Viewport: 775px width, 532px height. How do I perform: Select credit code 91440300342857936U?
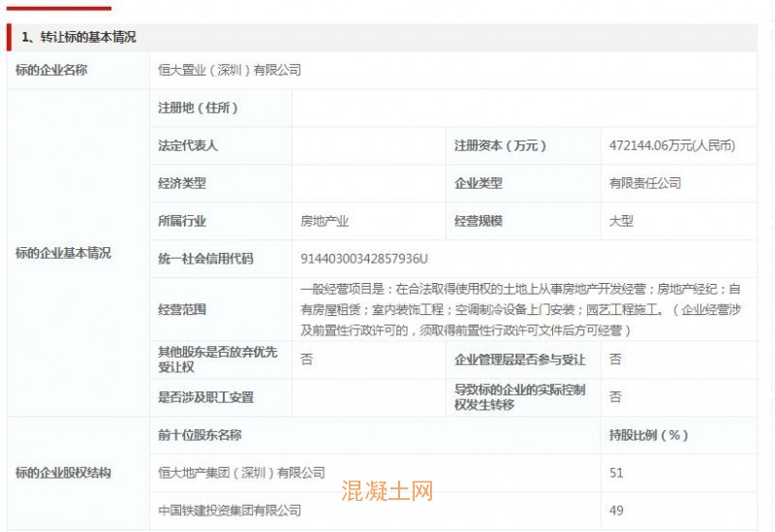364,259
